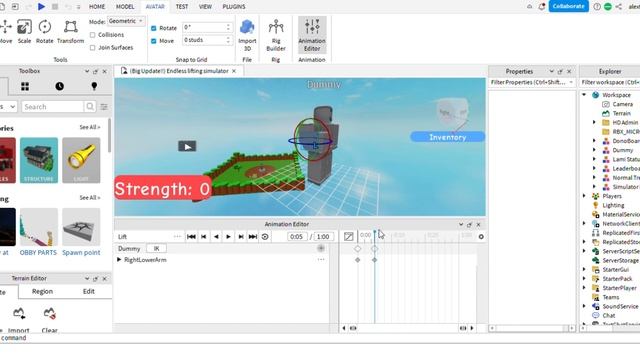This screenshot has width=640, height=360.
Task: Jump to last keyframe in Animation Editor
Action: pyautogui.click(x=253, y=237)
